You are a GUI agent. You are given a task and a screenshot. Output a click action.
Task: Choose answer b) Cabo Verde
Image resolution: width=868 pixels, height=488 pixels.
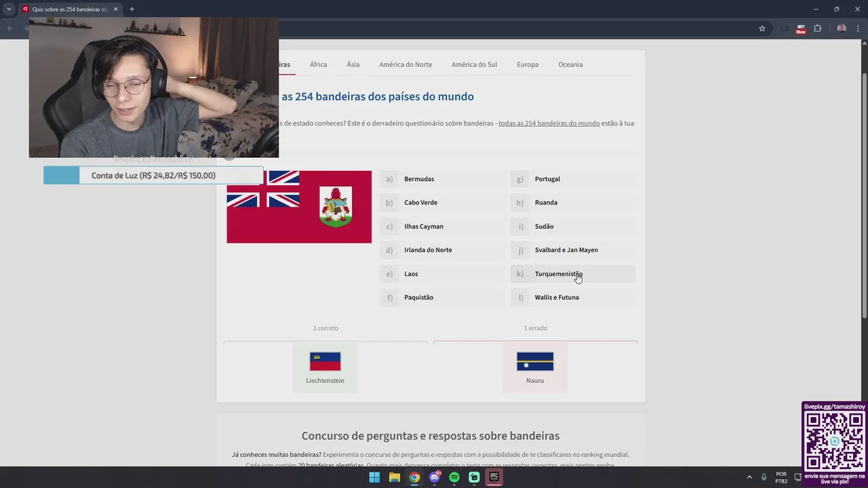pos(442,203)
